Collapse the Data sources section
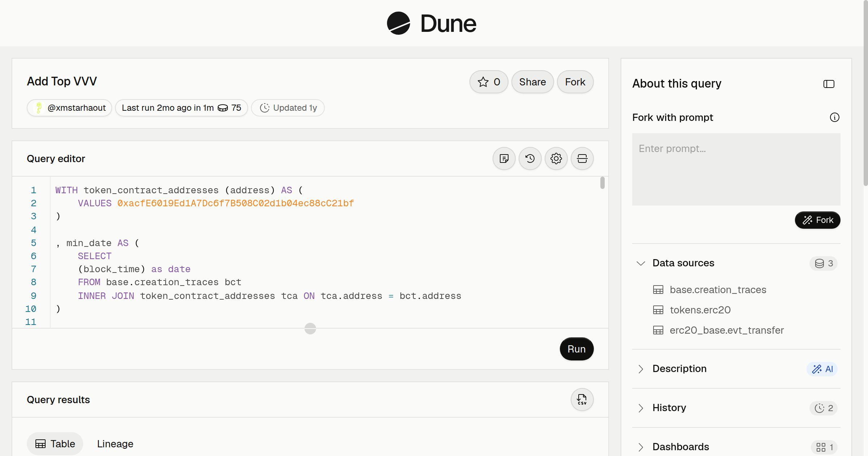 (x=641, y=263)
